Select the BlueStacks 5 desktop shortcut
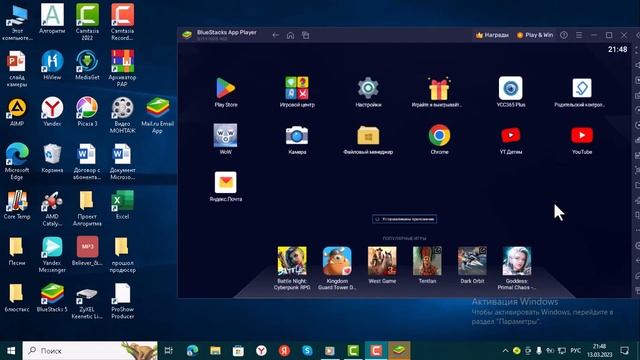 52,294
